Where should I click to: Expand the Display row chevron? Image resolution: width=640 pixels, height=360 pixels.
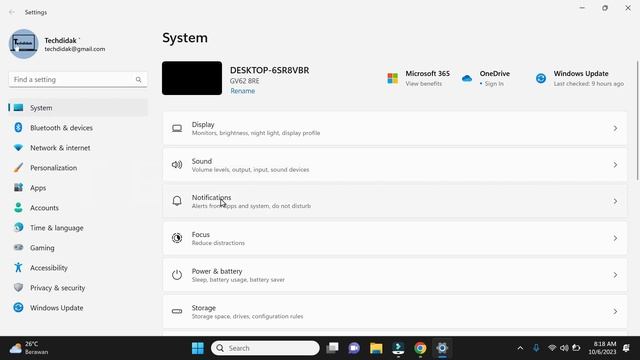615,129
